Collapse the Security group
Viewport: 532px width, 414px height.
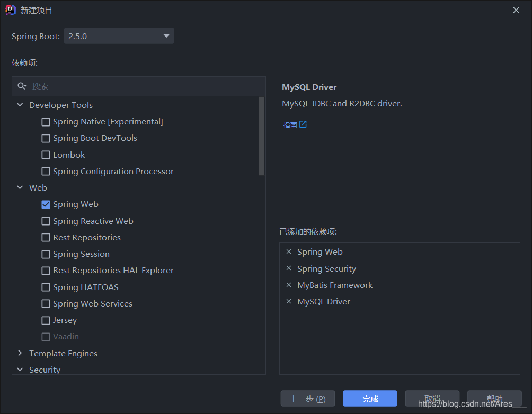(20, 370)
